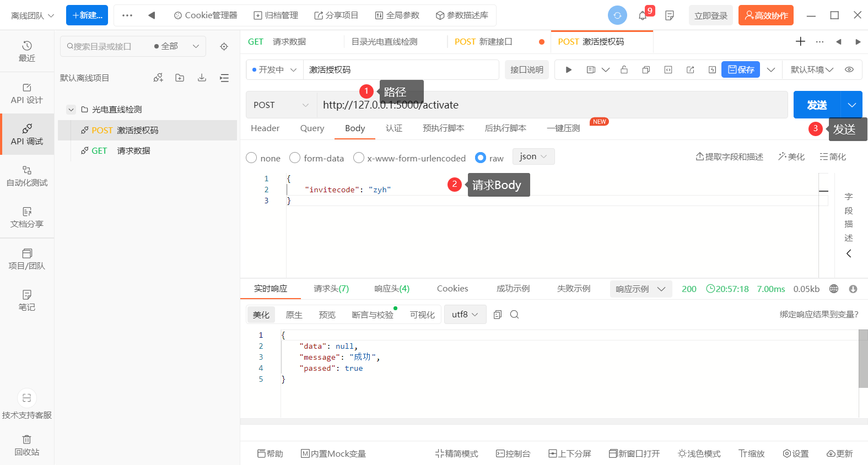Image resolution: width=868 pixels, height=465 pixels.
Task: Open the 离线团队 team dropdown
Action: pyautogui.click(x=33, y=15)
